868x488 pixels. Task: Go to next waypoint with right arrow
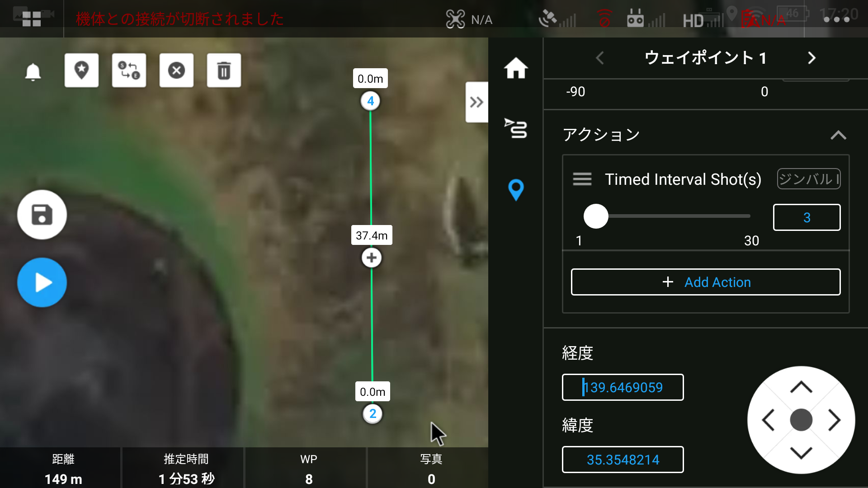tap(811, 58)
